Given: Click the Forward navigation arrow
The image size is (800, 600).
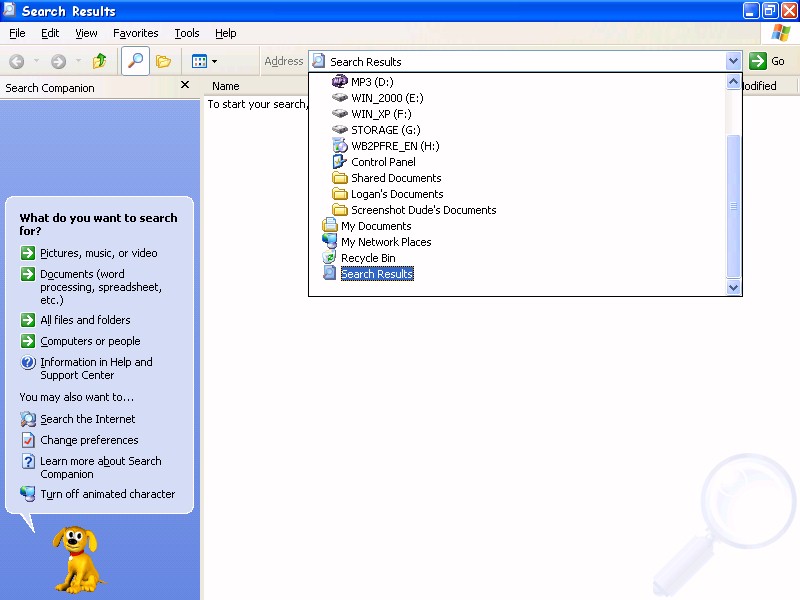Looking at the screenshot, I should pos(59,62).
